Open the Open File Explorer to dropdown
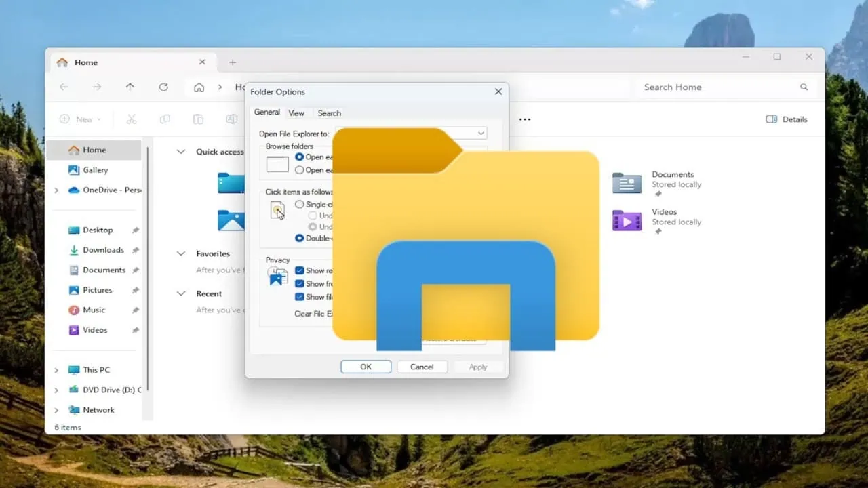This screenshot has height=488, width=868. [x=480, y=133]
